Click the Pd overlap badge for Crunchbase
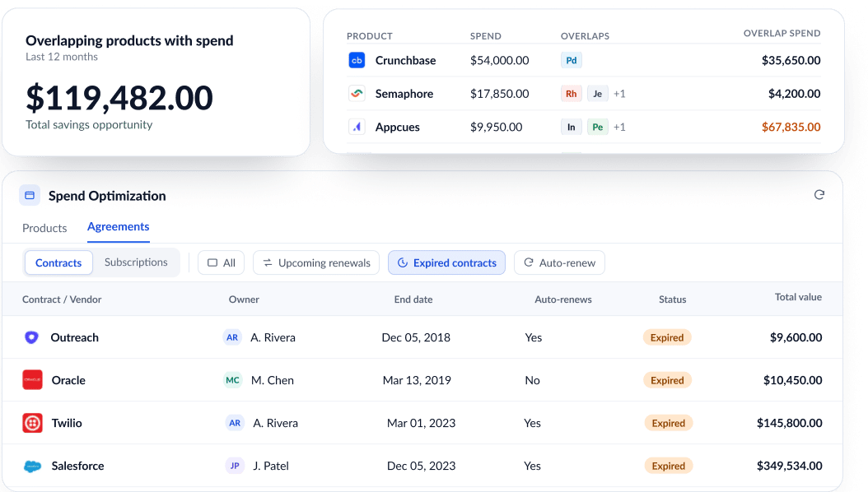This screenshot has width=868, height=492. 572,60
